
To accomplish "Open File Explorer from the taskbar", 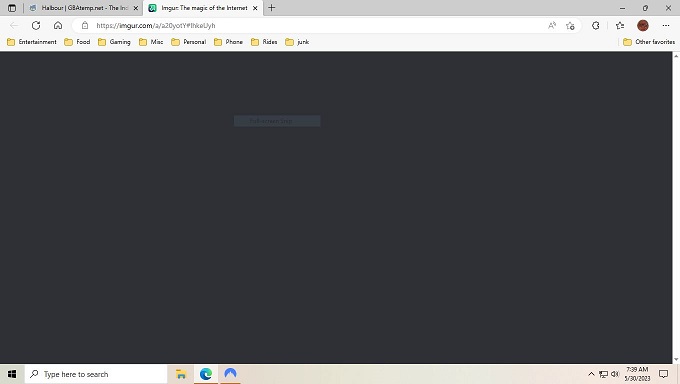I will click(x=181, y=374).
